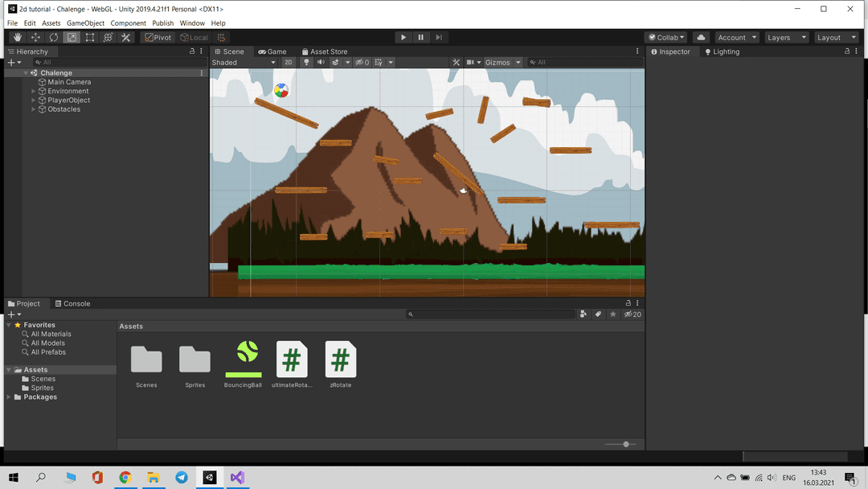Toggle scene lighting bulb icon
Viewport: 868px width, 489px height.
pyautogui.click(x=306, y=63)
